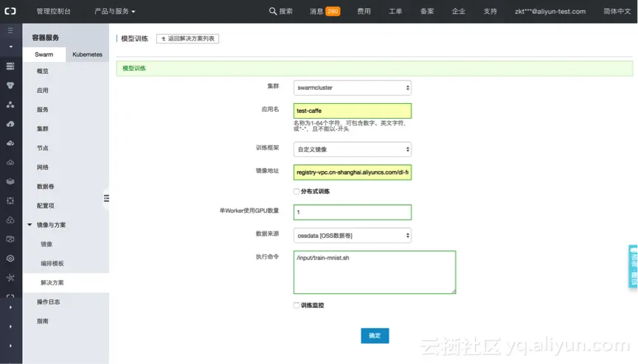Open the 集群 swarmcluster dropdown
The height and width of the screenshot is (364, 638).
coord(353,88)
